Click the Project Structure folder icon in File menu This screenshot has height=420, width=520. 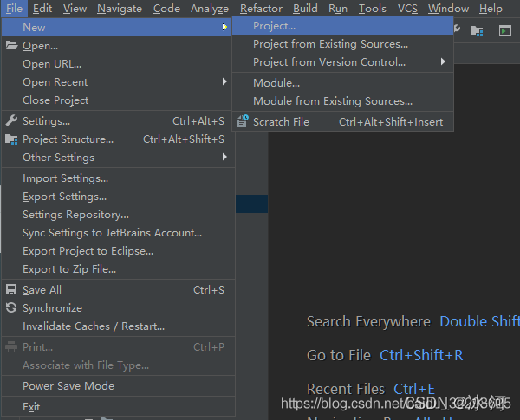tap(11, 139)
